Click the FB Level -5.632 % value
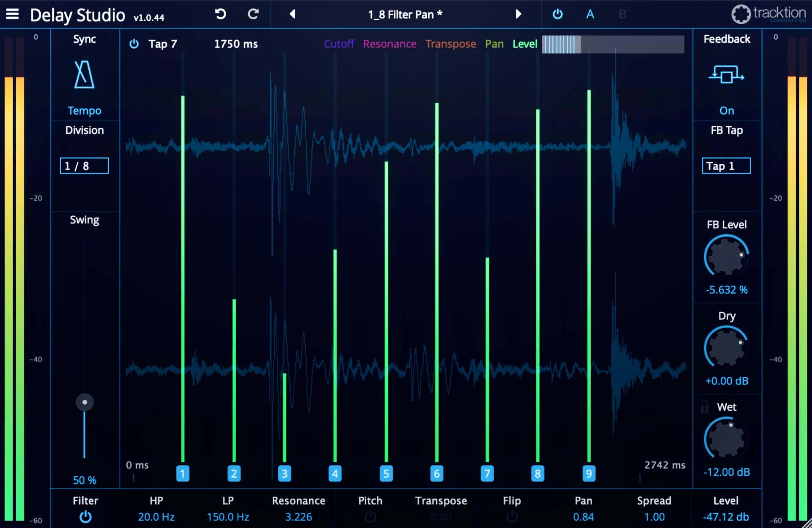812x528 pixels. click(727, 290)
